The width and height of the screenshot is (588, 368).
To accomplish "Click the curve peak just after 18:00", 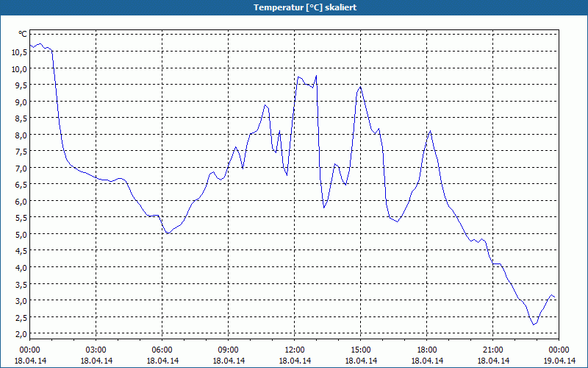I will pos(430,131).
